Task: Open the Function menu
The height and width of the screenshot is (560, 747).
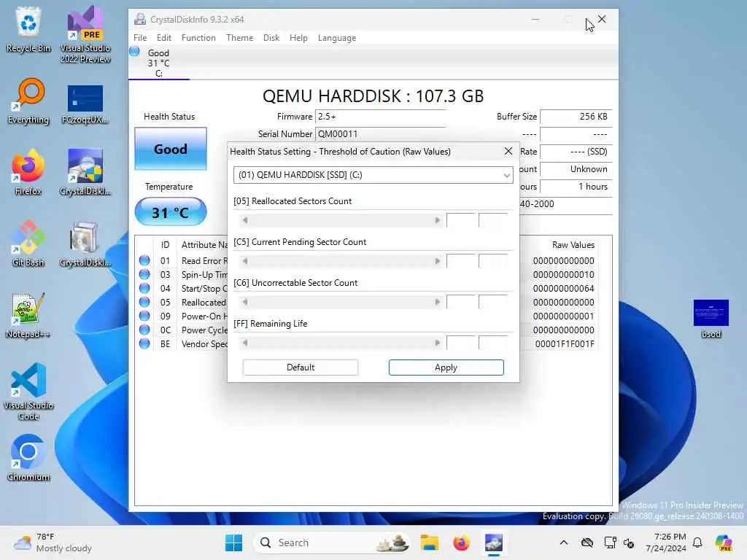Action: click(x=198, y=38)
